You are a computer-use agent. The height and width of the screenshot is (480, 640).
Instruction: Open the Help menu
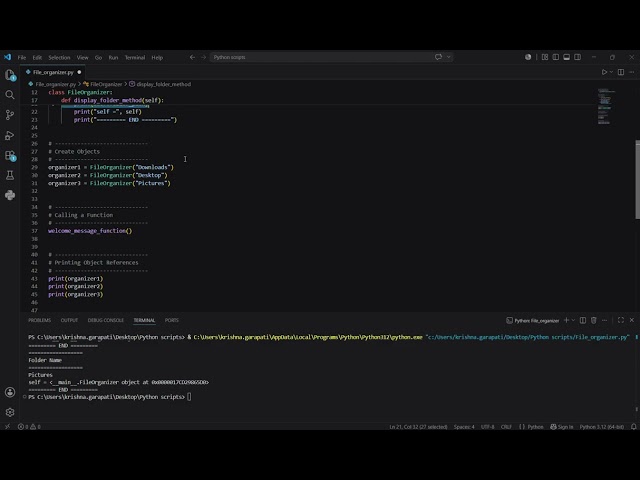coord(157,58)
